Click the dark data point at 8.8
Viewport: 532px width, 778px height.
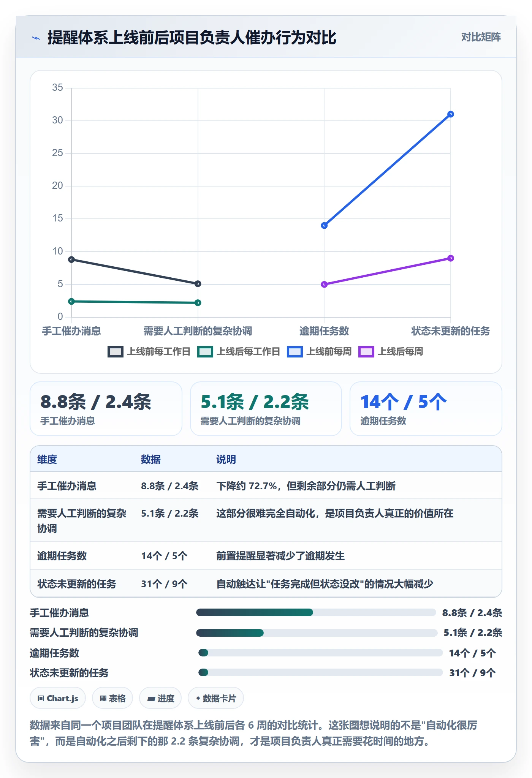pos(71,260)
